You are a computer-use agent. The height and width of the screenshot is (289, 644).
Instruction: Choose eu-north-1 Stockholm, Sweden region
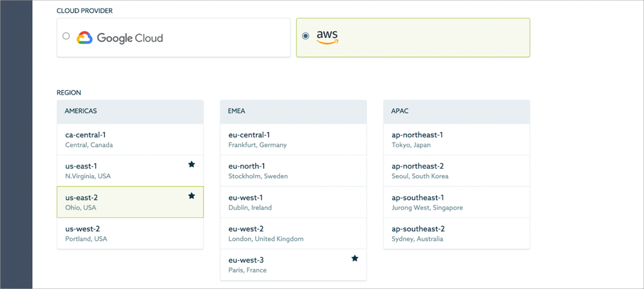click(x=293, y=171)
